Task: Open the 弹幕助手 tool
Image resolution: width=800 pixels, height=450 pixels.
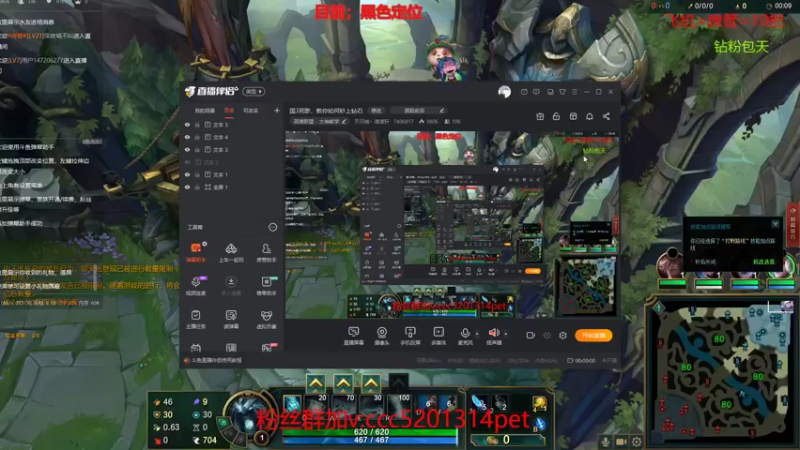Action: (x=196, y=253)
